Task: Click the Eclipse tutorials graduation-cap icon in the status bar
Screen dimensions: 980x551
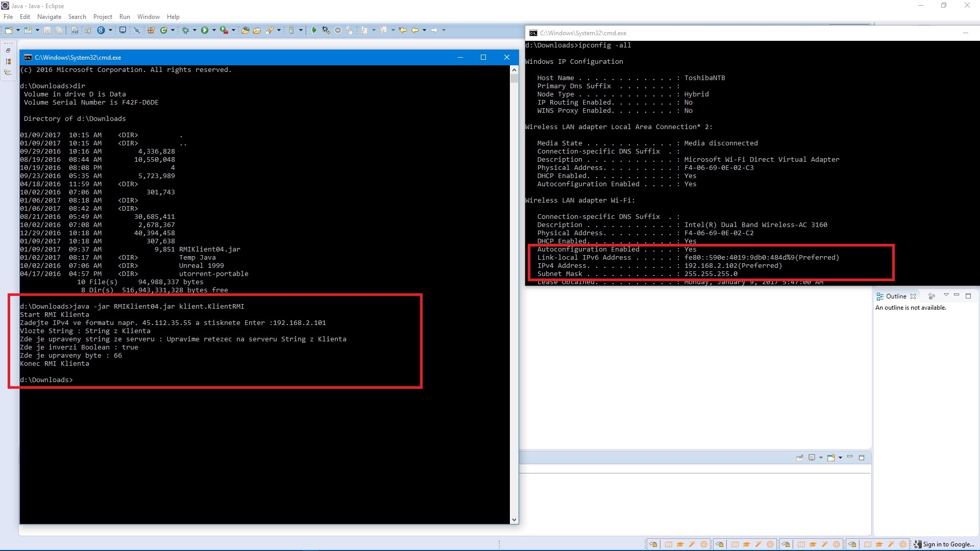Action: coord(681,544)
